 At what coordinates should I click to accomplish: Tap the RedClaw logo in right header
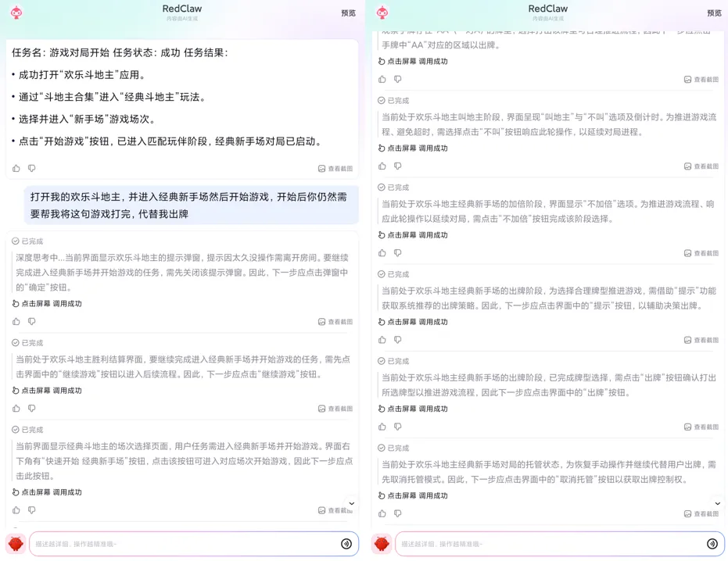click(382, 13)
